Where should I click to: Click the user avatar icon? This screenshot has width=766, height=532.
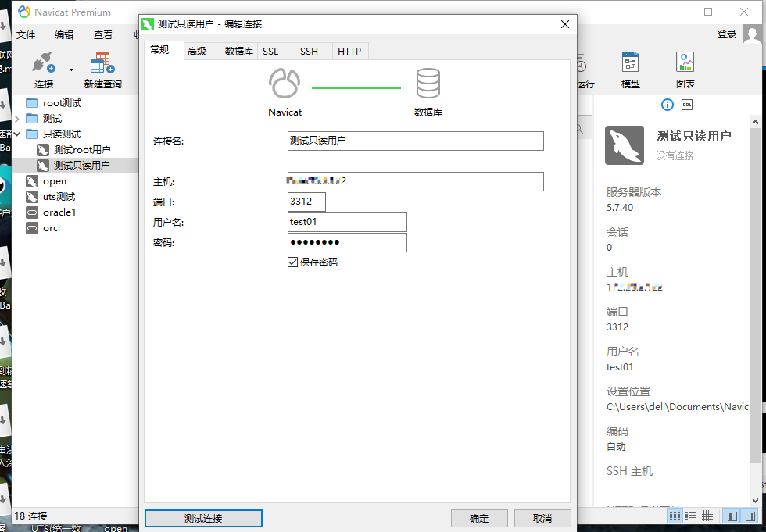point(752,34)
